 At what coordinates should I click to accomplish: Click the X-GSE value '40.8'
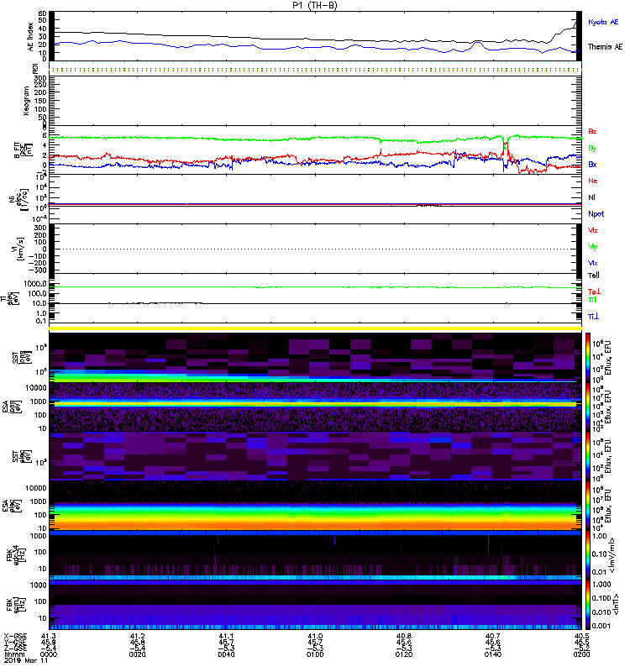[x=404, y=636]
